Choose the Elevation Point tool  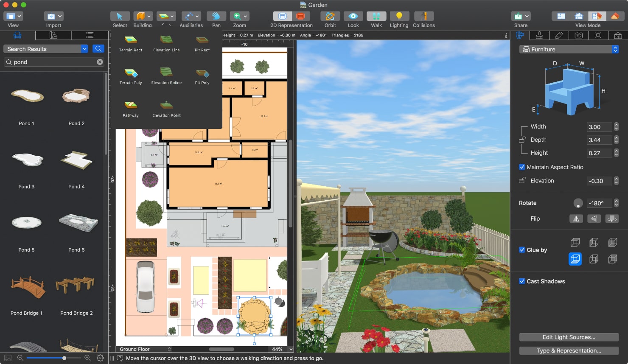tap(166, 109)
